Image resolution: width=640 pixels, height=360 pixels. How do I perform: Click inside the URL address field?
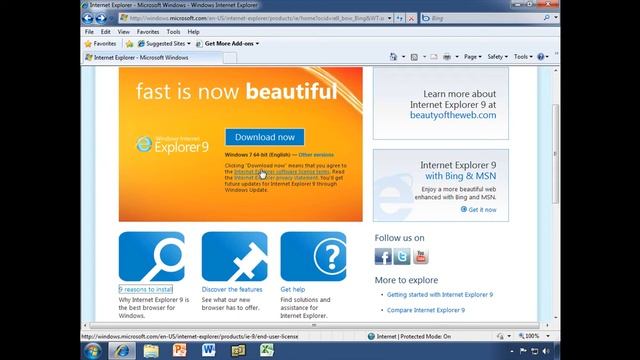coord(257,18)
